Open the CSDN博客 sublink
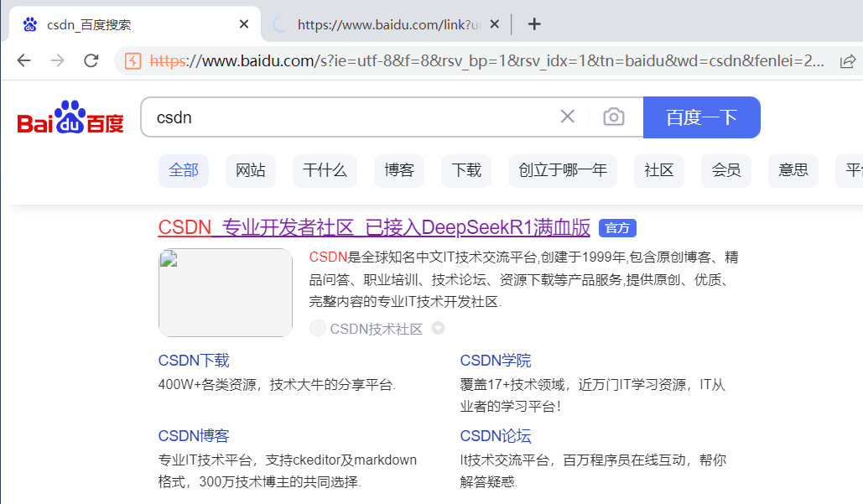The width and height of the screenshot is (863, 504). (x=194, y=436)
